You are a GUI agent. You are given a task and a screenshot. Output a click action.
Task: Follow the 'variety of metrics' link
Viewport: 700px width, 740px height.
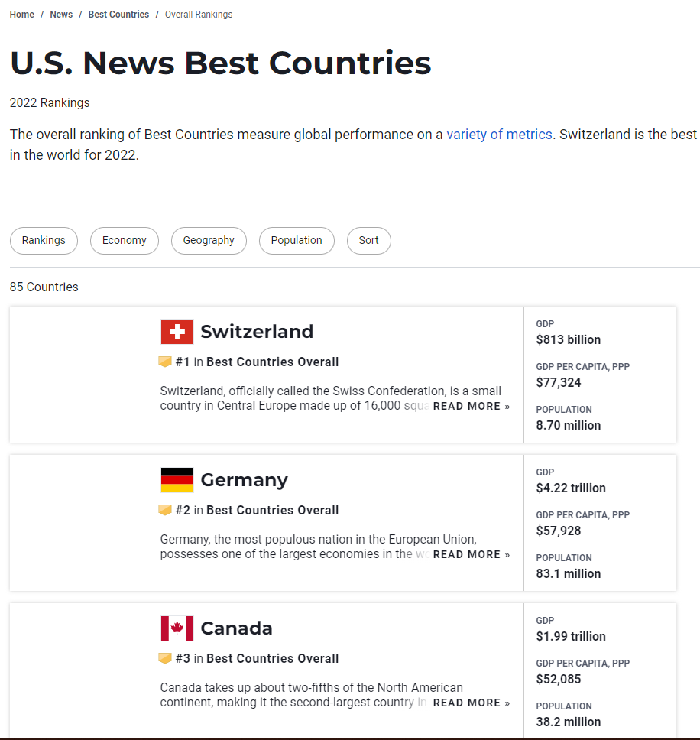499,135
